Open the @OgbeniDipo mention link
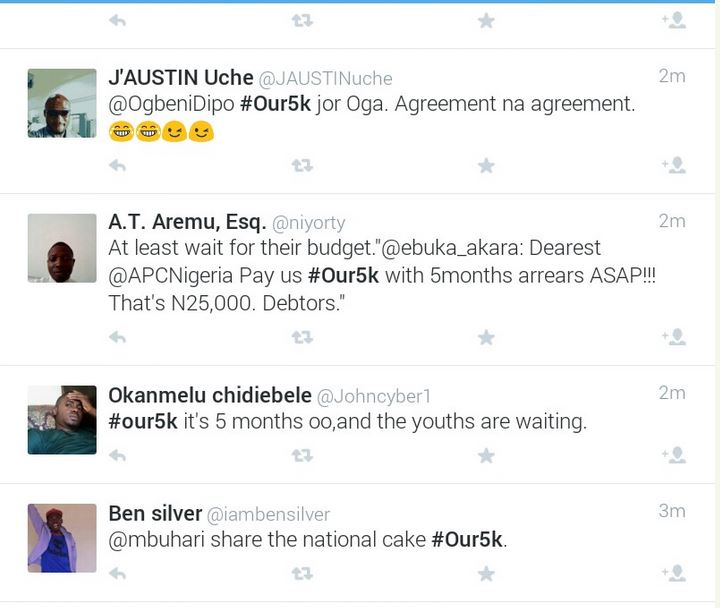Viewport: 720px width, 608px height. 171,105
